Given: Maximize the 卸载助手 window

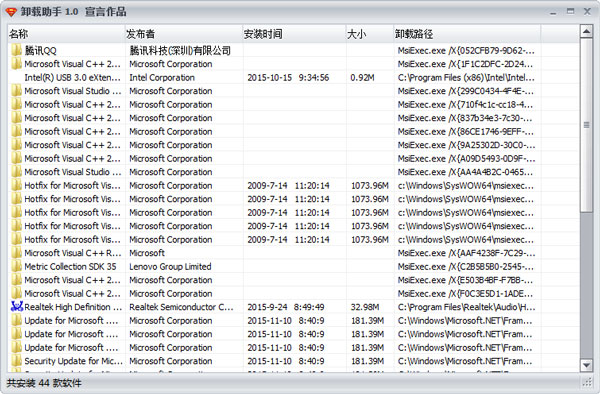Looking at the screenshot, I should click(x=570, y=11).
